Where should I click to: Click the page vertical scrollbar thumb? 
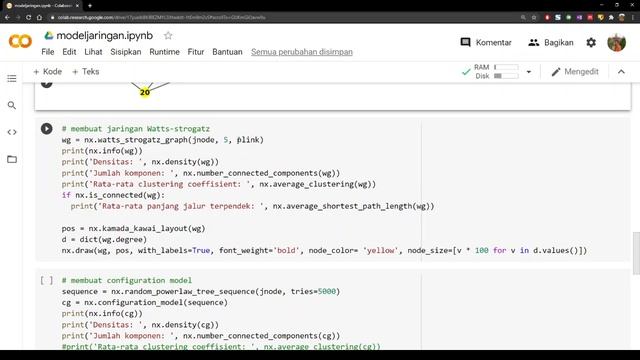tap(636, 253)
